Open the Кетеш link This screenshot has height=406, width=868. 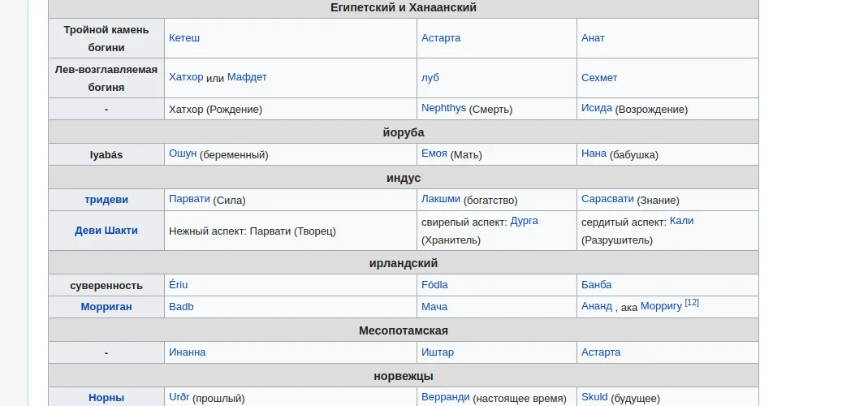click(184, 38)
